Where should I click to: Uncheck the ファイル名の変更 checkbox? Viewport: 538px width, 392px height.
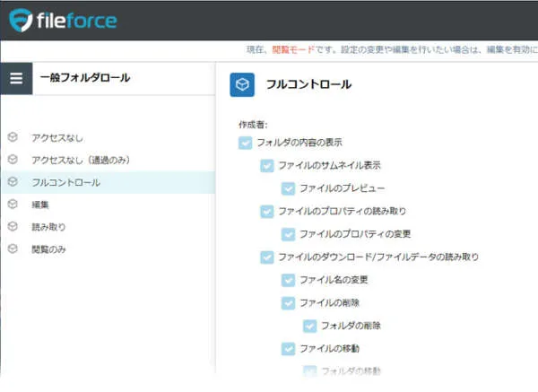point(288,280)
